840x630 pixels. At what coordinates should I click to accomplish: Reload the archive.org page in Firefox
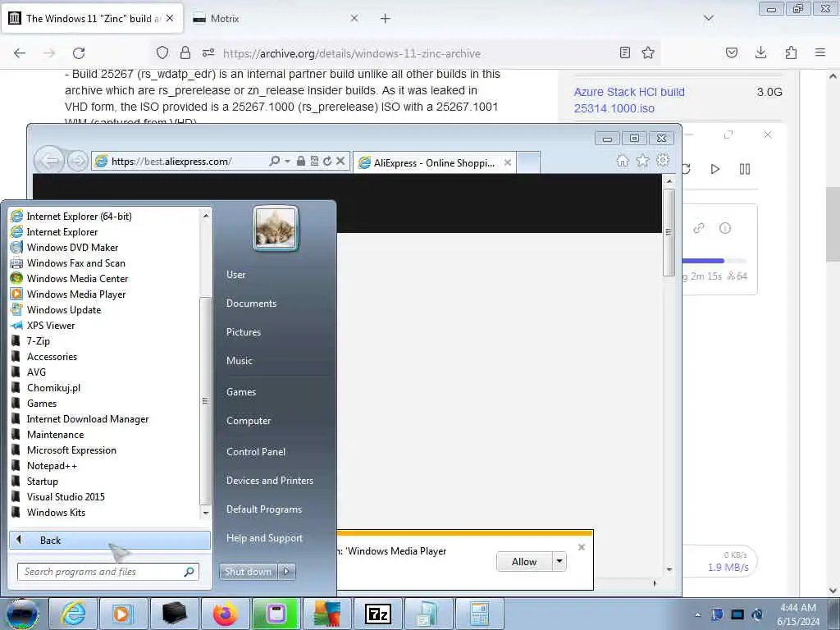79,53
